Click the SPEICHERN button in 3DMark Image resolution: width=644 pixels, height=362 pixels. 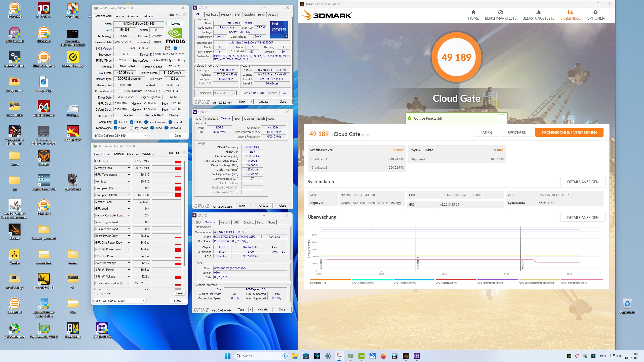click(517, 132)
